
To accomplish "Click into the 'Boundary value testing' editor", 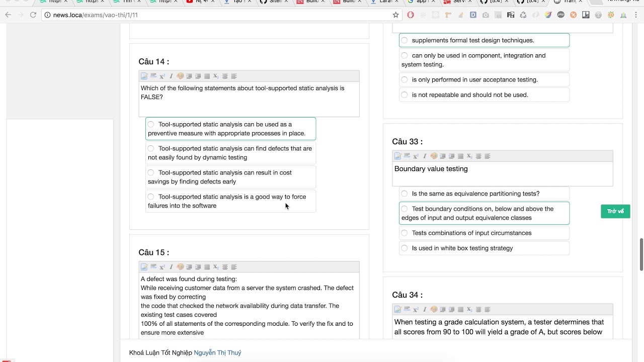I will 503,174.
